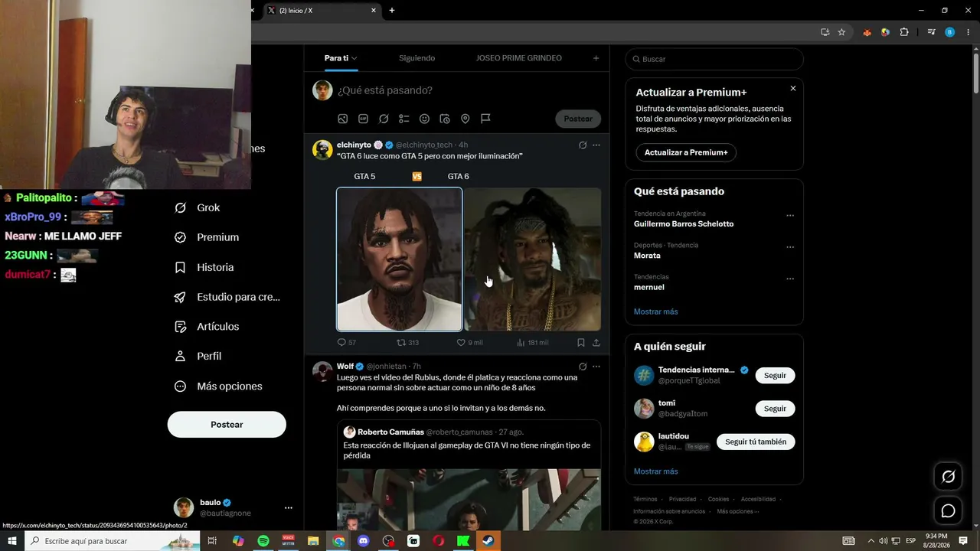
Task: Open Grok in the sidebar
Action: click(198, 207)
